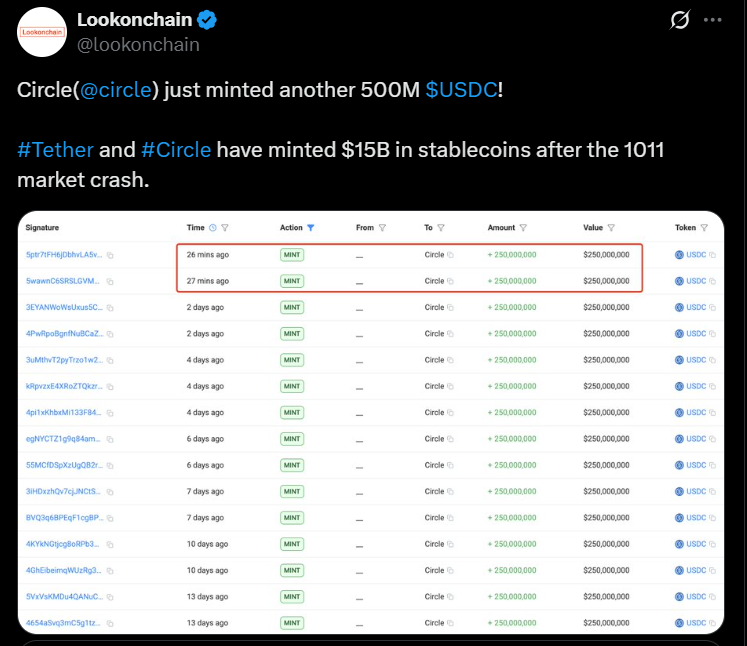Copy the Circle address in first row
747x646 pixels.
pos(450,255)
